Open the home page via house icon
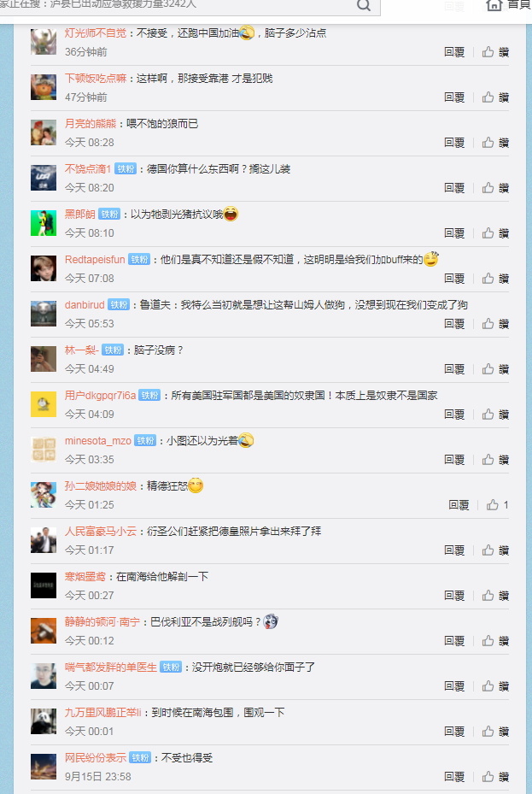532x794 pixels. 494,5
